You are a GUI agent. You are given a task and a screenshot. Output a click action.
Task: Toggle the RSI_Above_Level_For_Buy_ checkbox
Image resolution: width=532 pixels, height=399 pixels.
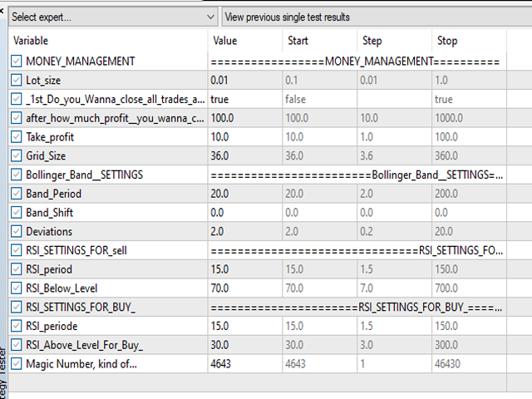[x=17, y=345]
